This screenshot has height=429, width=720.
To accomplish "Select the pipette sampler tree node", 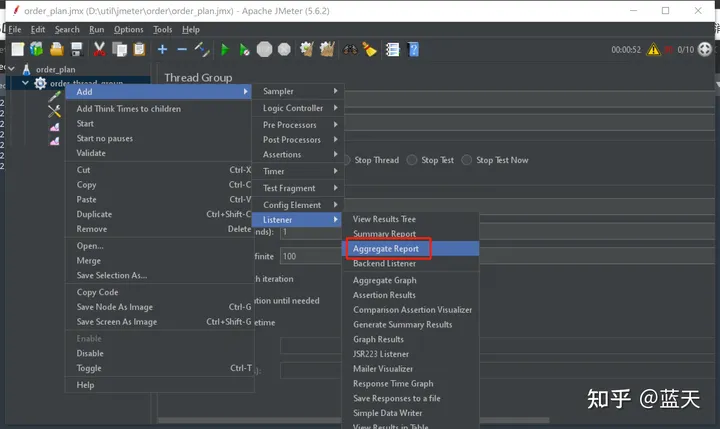I will pyautogui.click(x=54, y=96).
